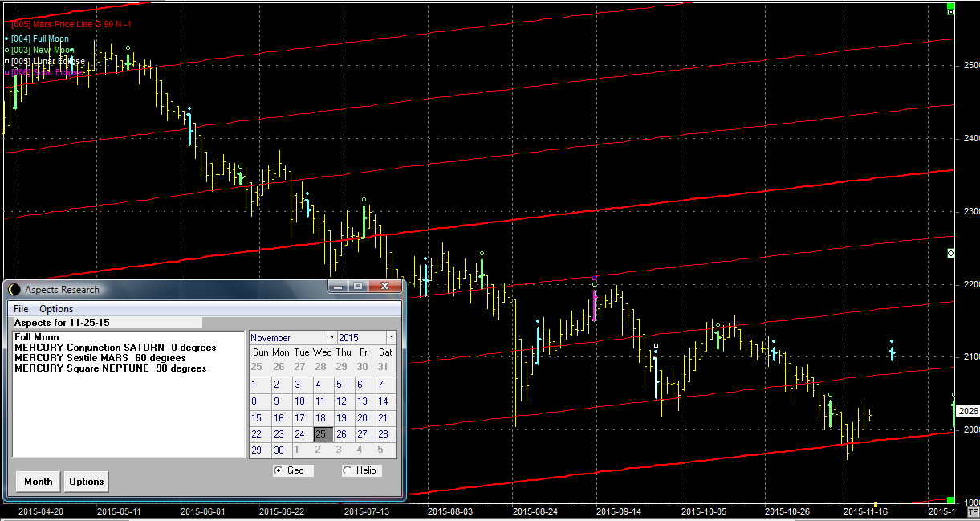Click the circular handle on the price scale
980x521 pixels.
pyautogui.click(x=951, y=253)
